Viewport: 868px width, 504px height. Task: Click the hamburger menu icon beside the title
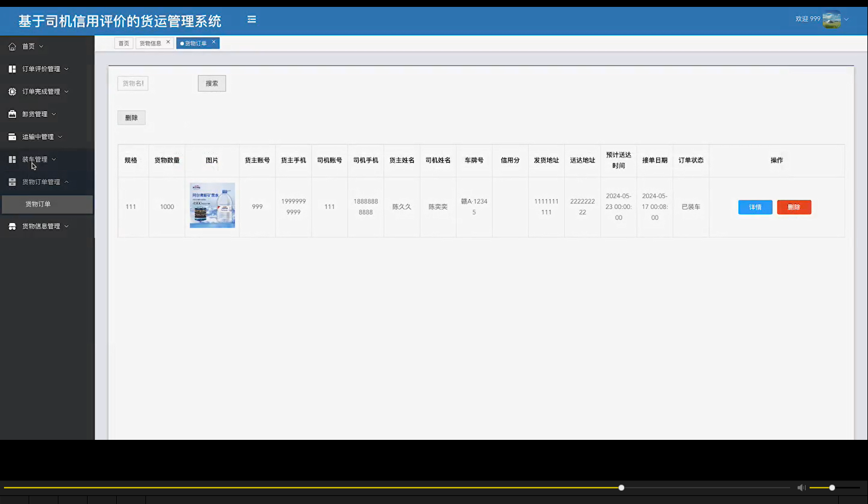[x=251, y=19]
